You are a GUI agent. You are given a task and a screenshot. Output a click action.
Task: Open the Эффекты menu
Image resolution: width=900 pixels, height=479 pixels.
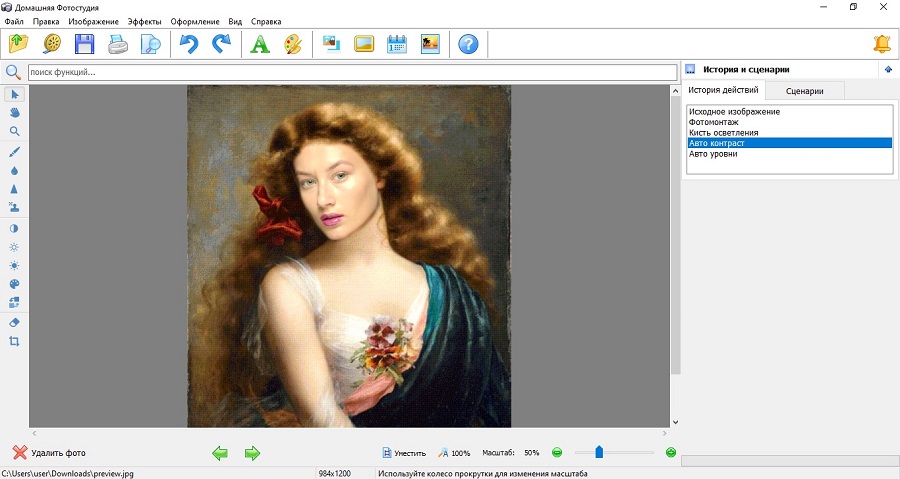click(x=145, y=21)
